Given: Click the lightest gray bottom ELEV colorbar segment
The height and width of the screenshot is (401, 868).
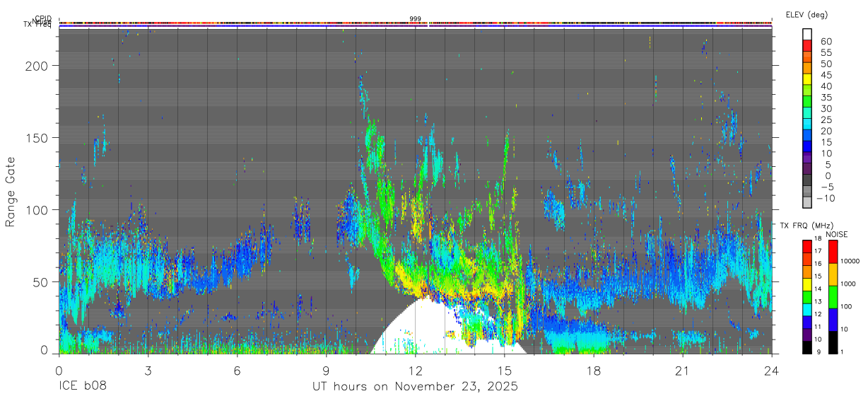Looking at the screenshot, I should pyautogui.click(x=807, y=202).
